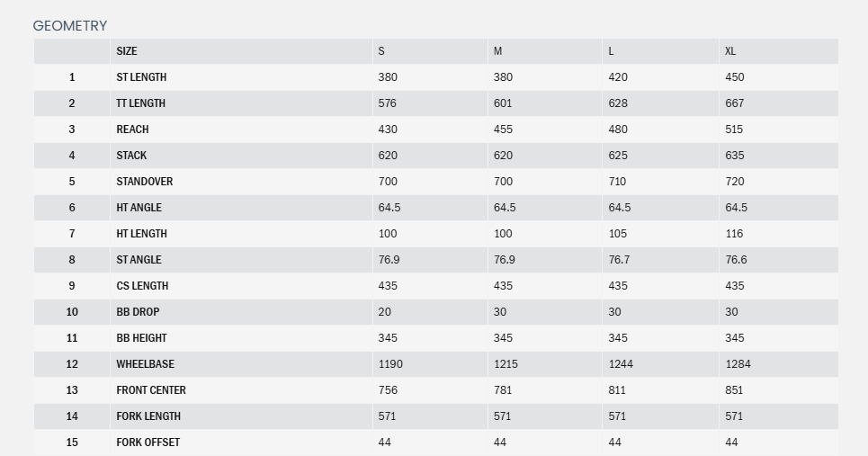Select the L ST angle value 76.7
This screenshot has height=456, width=868.
pos(619,260)
